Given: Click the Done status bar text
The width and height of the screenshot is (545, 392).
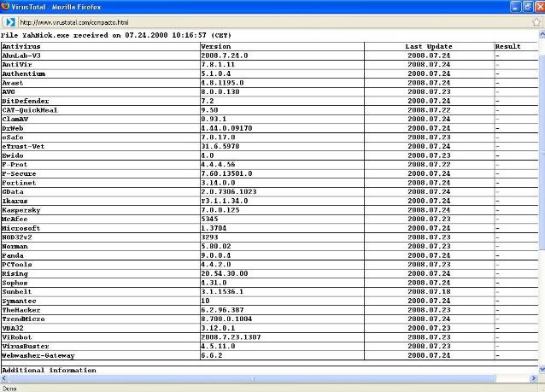Looking at the screenshot, I should (9, 389).
